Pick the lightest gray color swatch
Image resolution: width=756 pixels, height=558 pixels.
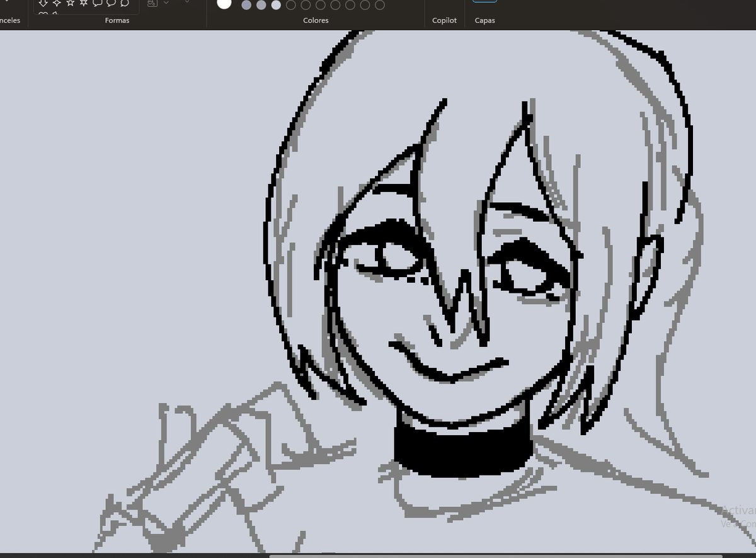click(276, 5)
